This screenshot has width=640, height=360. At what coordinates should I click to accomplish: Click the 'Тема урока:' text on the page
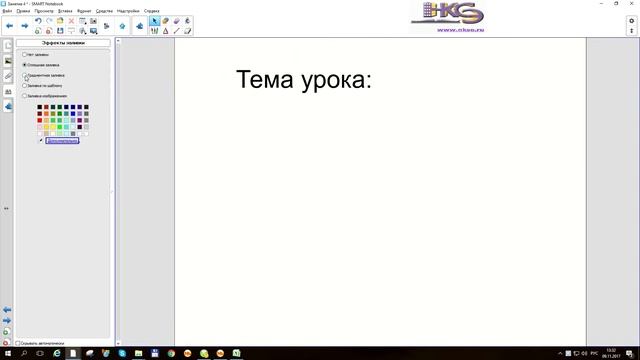(x=304, y=79)
